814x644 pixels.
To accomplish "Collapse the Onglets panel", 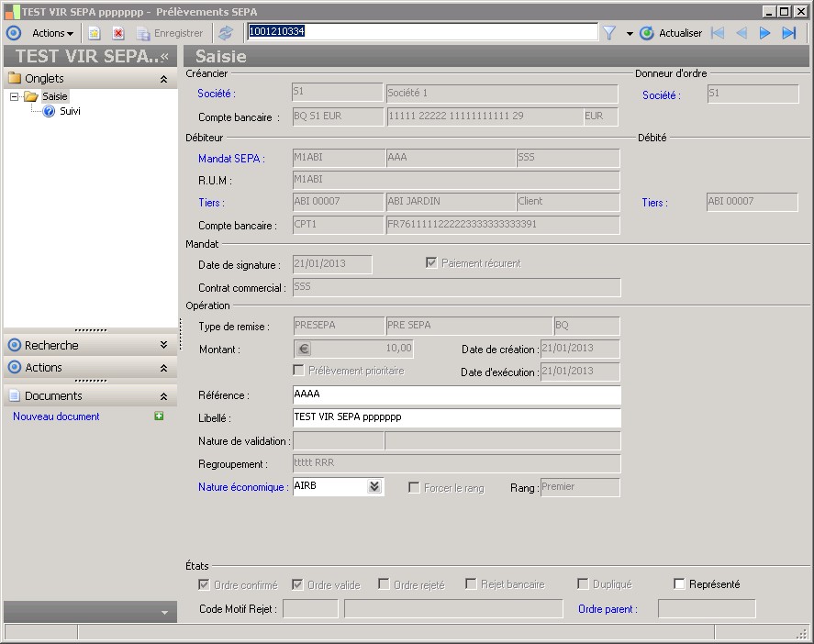I will (163, 79).
